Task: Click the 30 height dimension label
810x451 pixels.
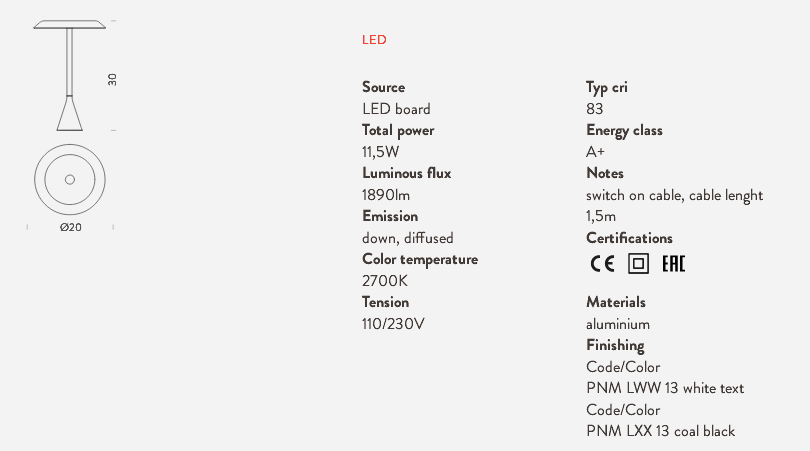Action: click(112, 80)
